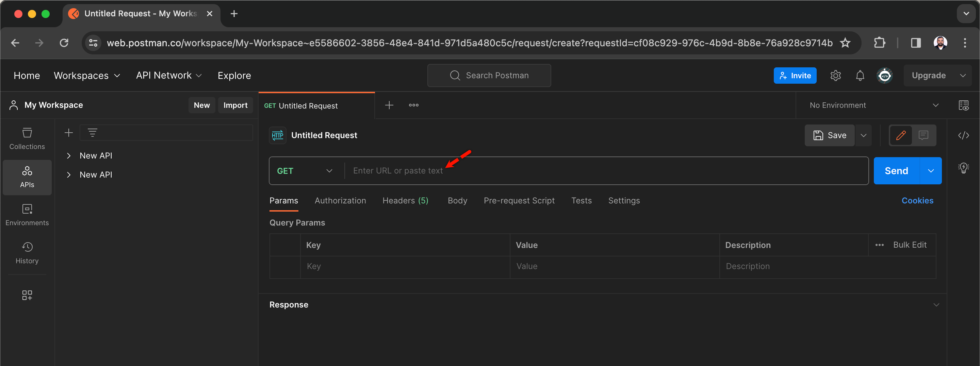
Task: Open the Chrome profile avatar
Action: coord(940,43)
